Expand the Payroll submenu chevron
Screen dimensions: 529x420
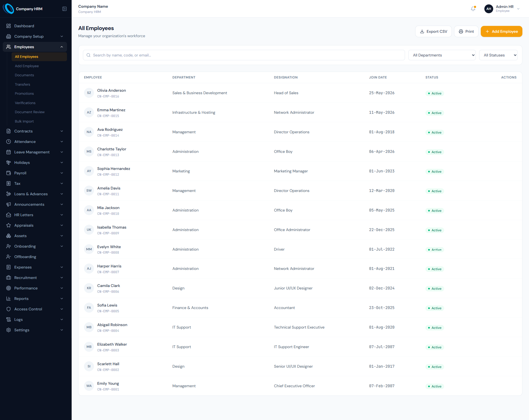(x=62, y=173)
